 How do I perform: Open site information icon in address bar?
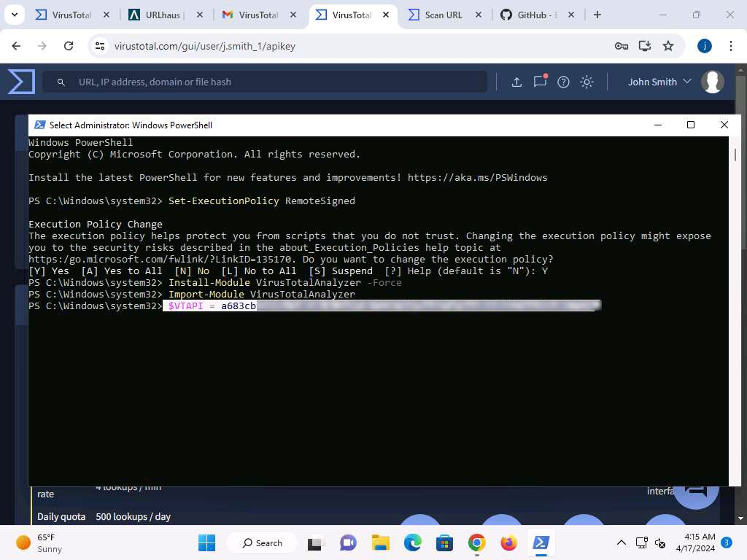click(x=99, y=46)
